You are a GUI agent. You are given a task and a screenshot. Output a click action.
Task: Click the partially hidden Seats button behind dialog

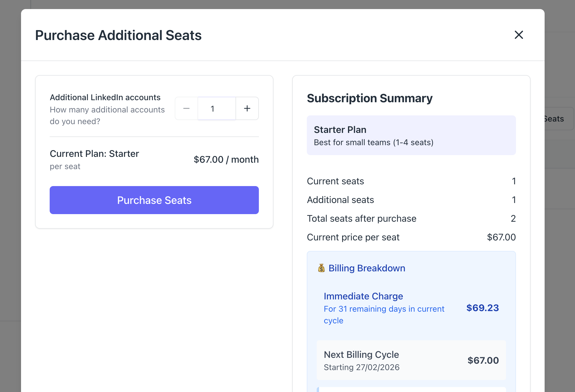click(558, 119)
